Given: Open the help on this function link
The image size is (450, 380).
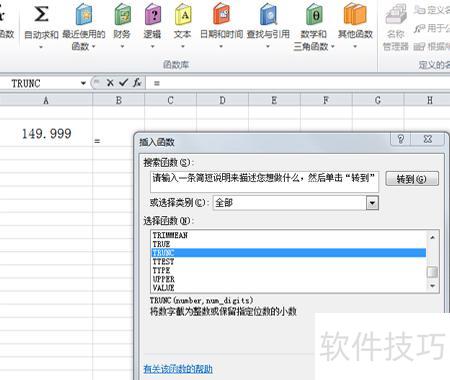Looking at the screenshot, I should click(x=178, y=369).
